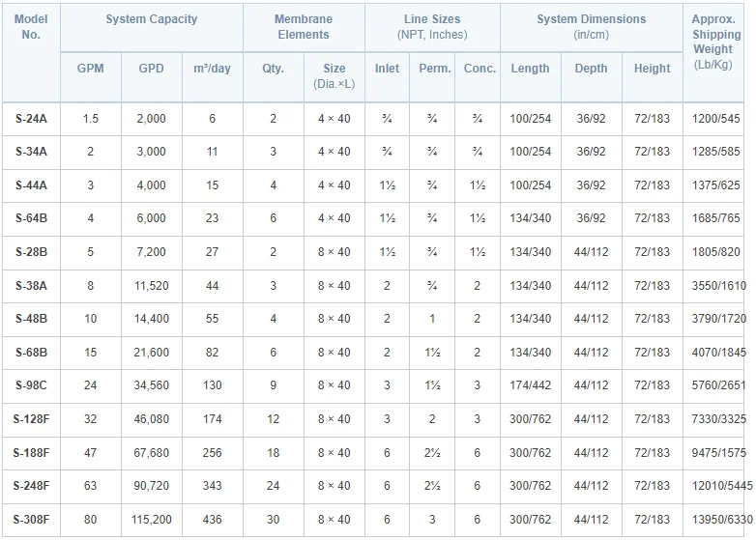Click the m³/day column subheader
756x540 pixels.
tap(213, 69)
